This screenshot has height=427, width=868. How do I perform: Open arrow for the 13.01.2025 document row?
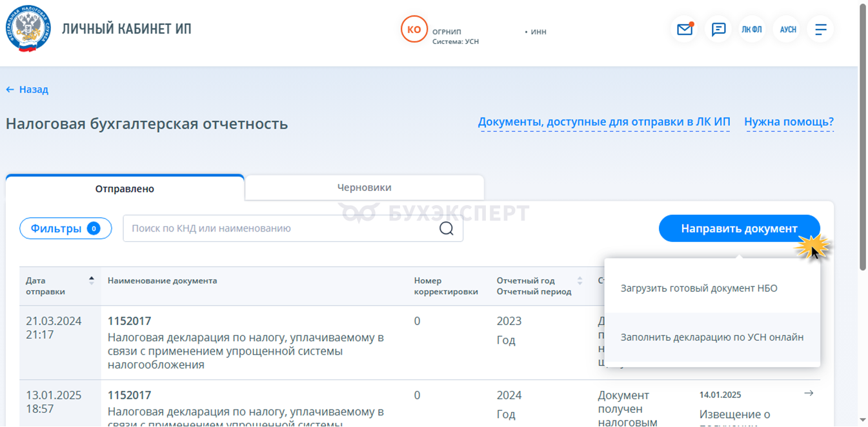[809, 393]
